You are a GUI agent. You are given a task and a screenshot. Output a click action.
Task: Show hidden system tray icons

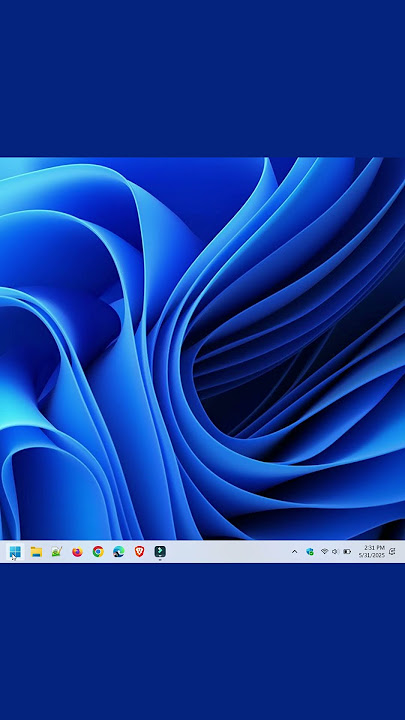[294, 551]
